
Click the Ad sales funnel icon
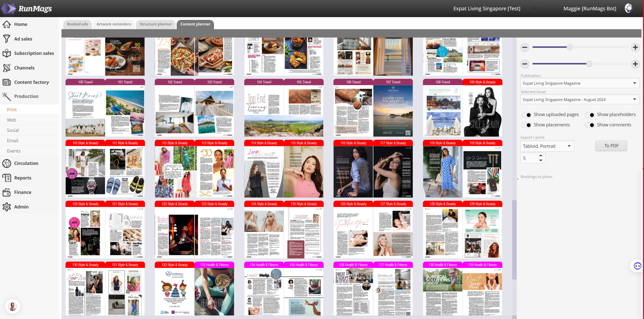click(x=7, y=39)
